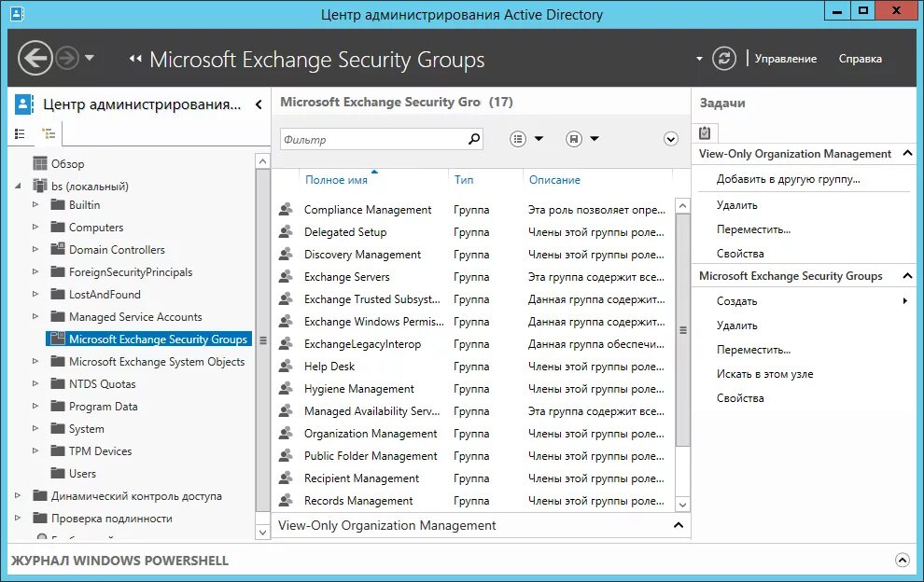Select Compliance Management group icon
The width and height of the screenshot is (924, 582).
(286, 209)
